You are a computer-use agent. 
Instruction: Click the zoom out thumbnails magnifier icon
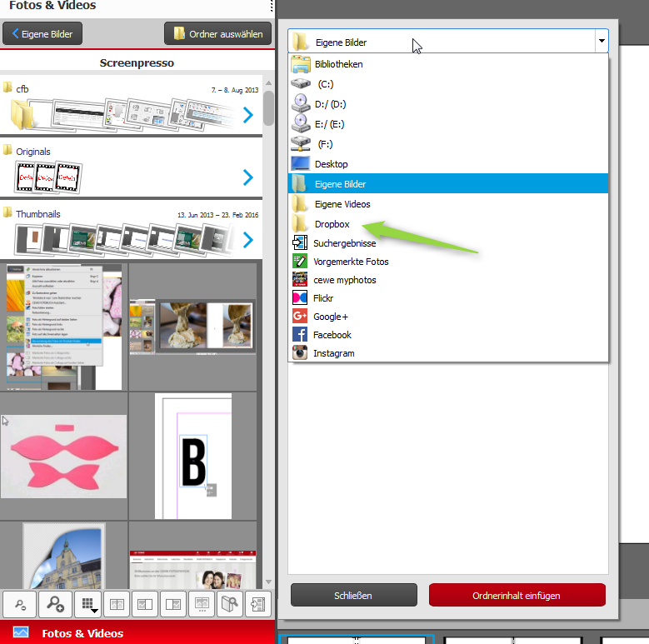tap(20, 605)
